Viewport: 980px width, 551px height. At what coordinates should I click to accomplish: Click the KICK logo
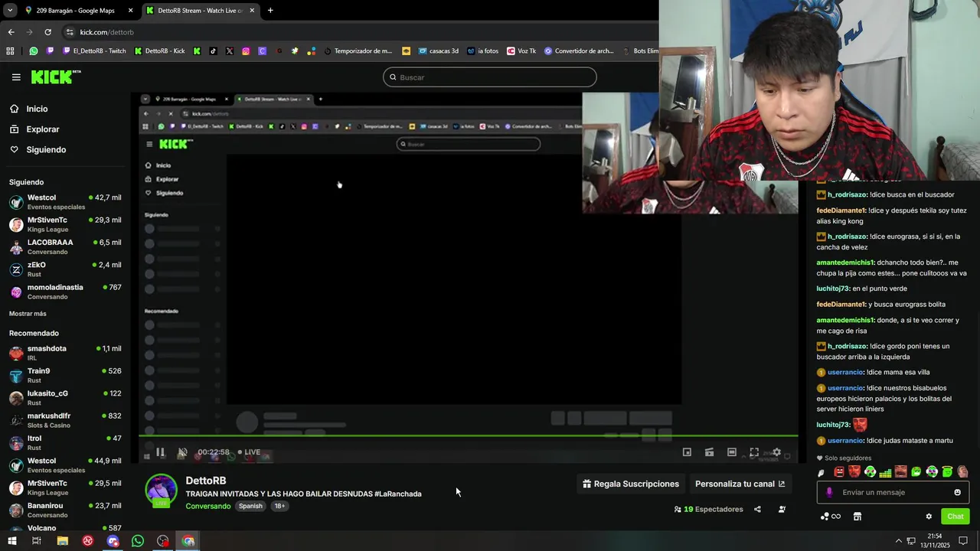(x=56, y=77)
